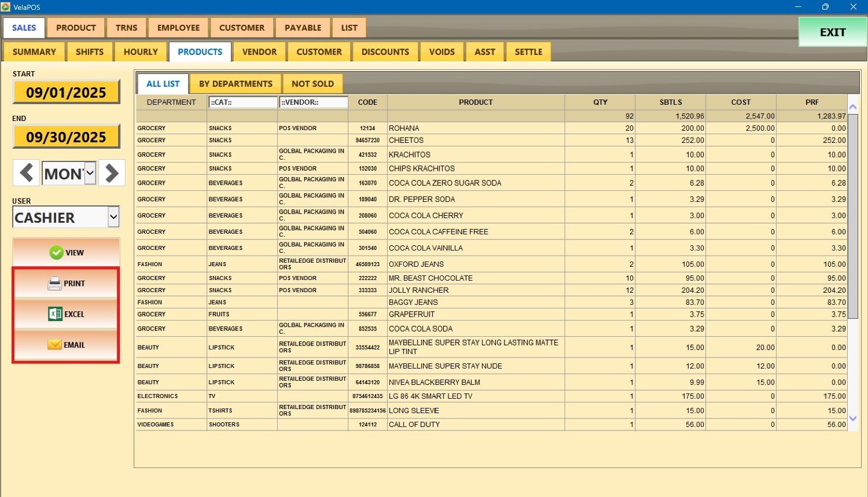Click the green checkmark View icon

tap(56, 252)
